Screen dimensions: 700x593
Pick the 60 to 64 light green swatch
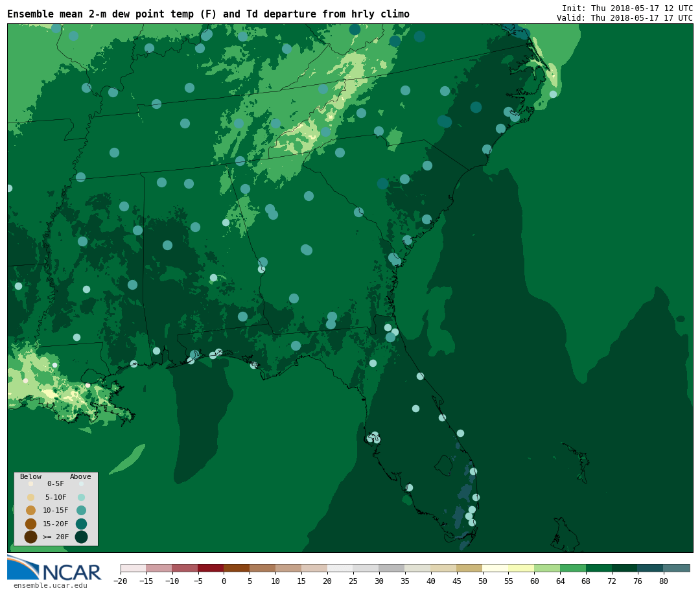(547, 568)
